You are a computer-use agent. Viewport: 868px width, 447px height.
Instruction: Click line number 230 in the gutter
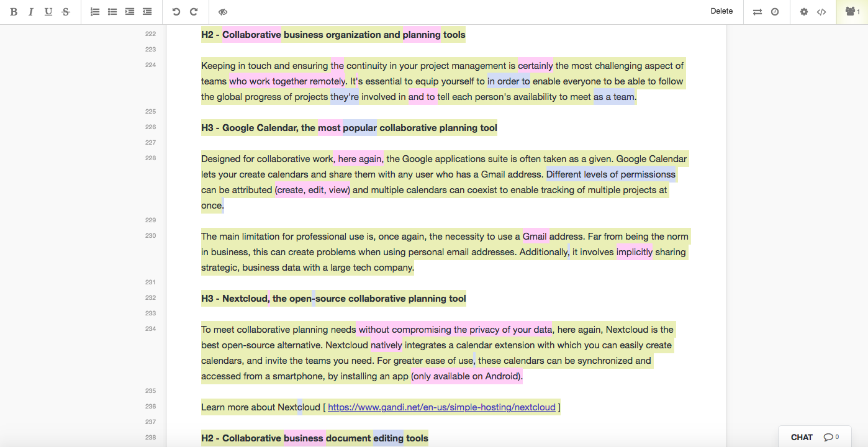[150, 236]
